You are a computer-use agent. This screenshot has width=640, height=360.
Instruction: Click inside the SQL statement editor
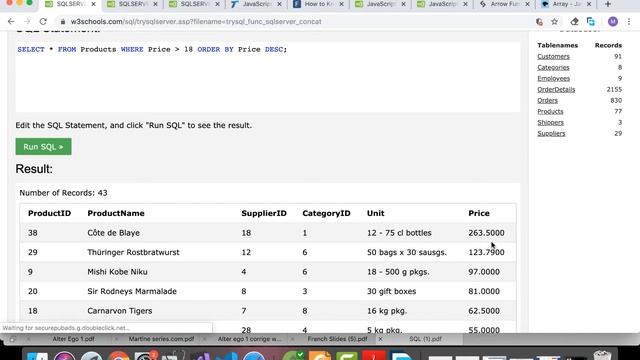(x=268, y=77)
